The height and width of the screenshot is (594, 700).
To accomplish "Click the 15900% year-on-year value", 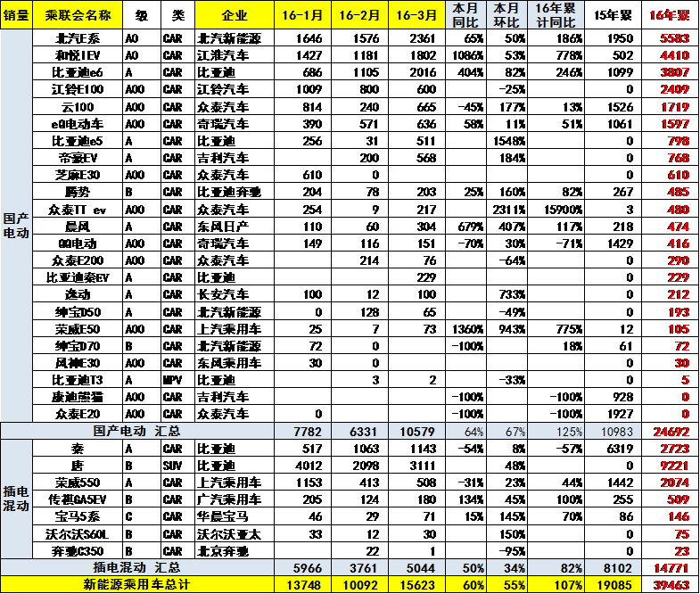I will pyautogui.click(x=563, y=210).
